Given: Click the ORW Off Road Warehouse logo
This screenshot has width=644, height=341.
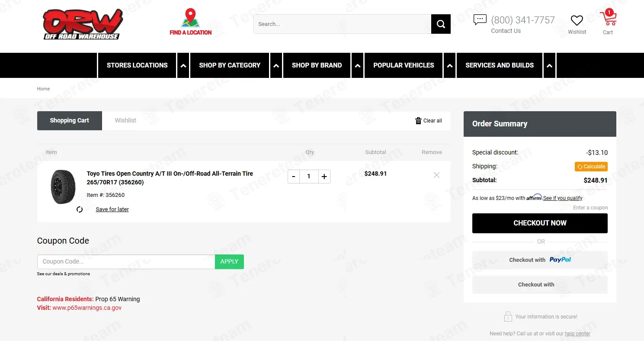Looking at the screenshot, I should point(83,24).
